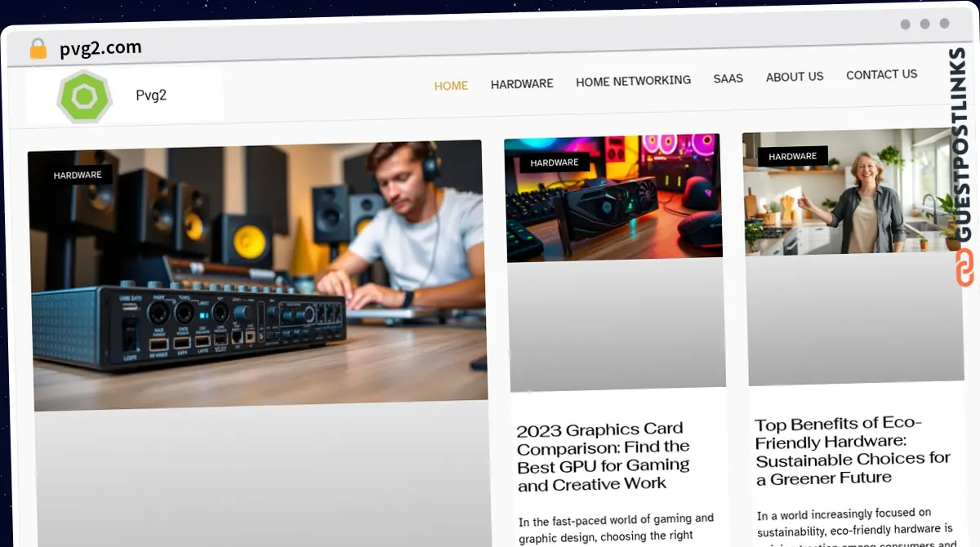Open the graphics card article thumbnail
This screenshot has height=547, width=980.
tap(613, 200)
